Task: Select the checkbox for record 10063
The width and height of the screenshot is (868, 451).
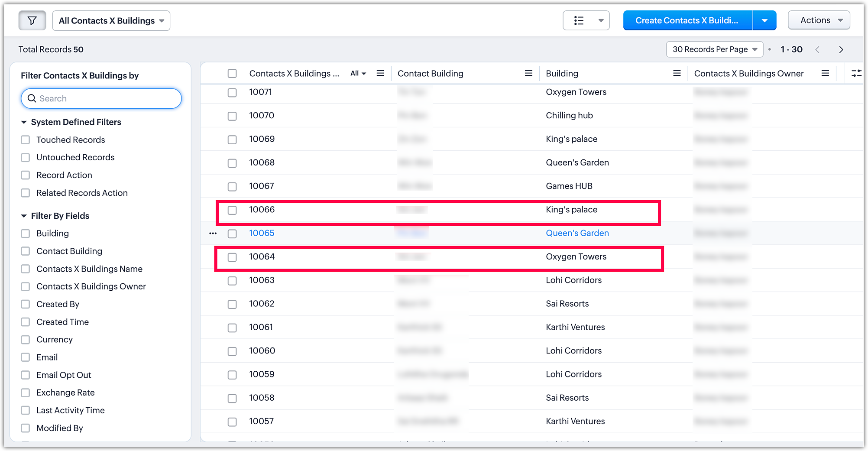Action: tap(232, 281)
